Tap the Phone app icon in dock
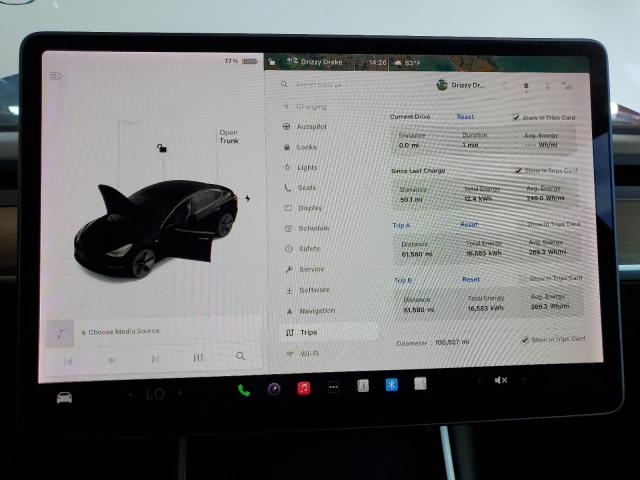This screenshot has height=480, width=640. (244, 389)
